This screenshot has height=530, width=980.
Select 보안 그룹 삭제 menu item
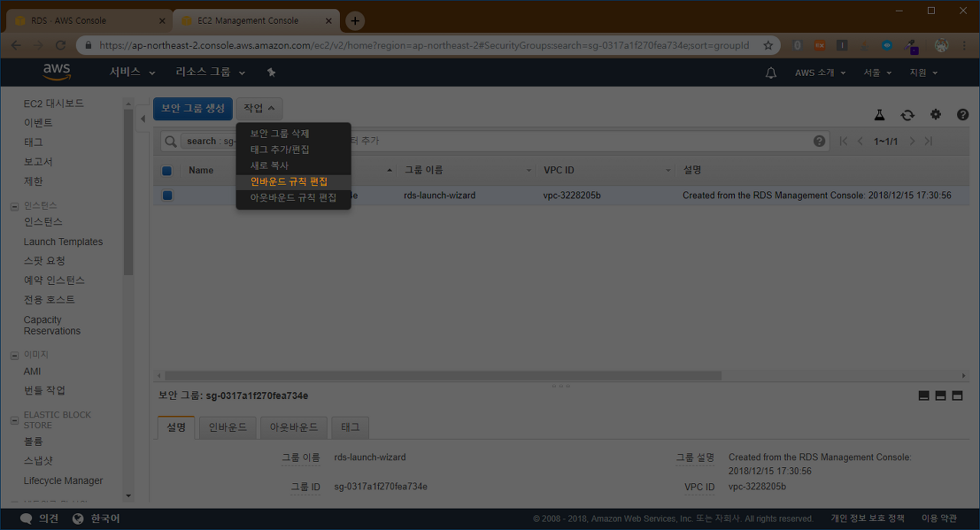pyautogui.click(x=293, y=133)
